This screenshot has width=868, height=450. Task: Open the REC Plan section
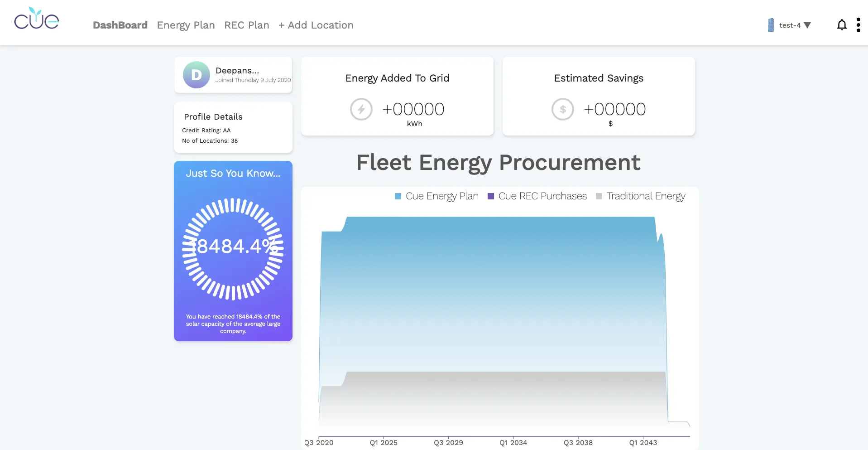246,25
